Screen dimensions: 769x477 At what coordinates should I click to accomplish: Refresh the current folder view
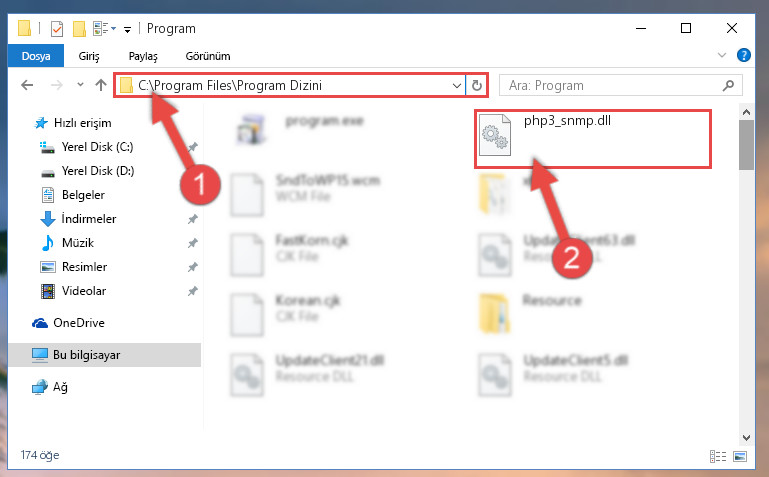pyautogui.click(x=477, y=85)
